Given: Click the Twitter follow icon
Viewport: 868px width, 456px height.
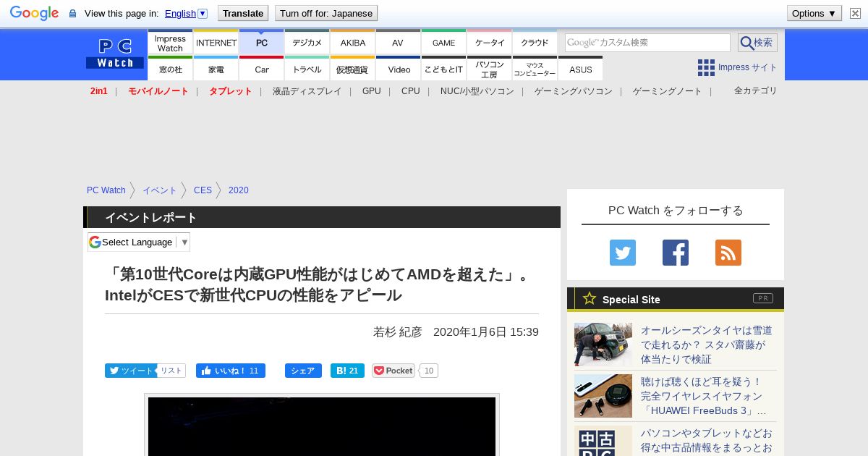Looking at the screenshot, I should pos(623,253).
